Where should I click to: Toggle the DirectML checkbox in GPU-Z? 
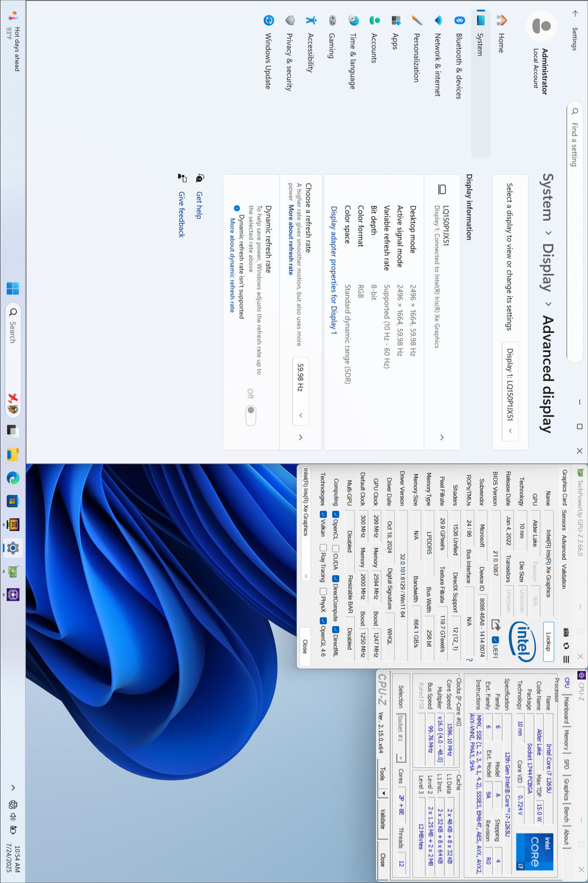coord(335,629)
